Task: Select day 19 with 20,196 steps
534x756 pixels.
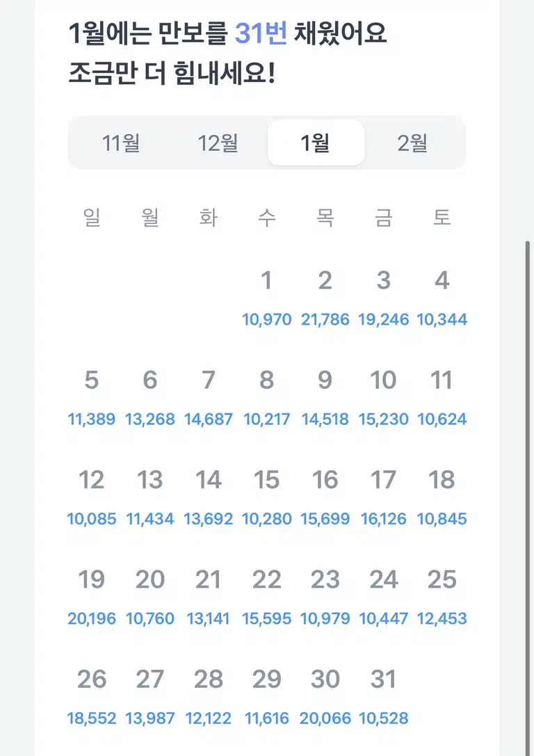Action: (x=92, y=597)
